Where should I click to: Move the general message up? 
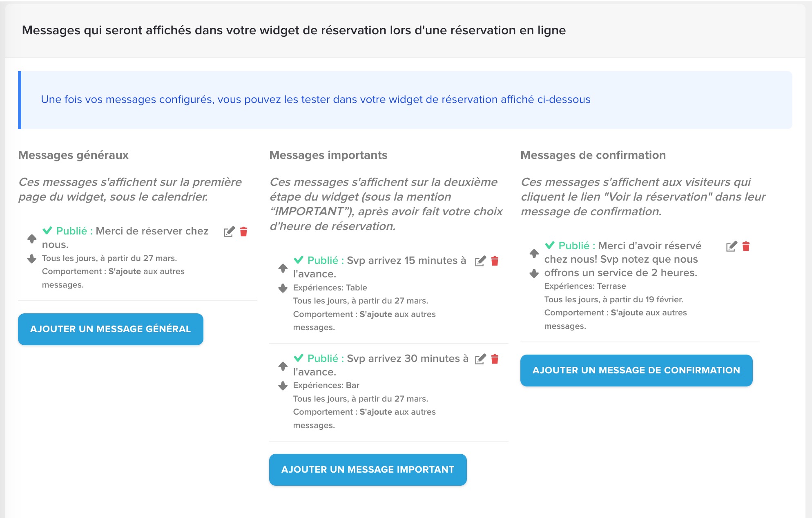pos(32,238)
